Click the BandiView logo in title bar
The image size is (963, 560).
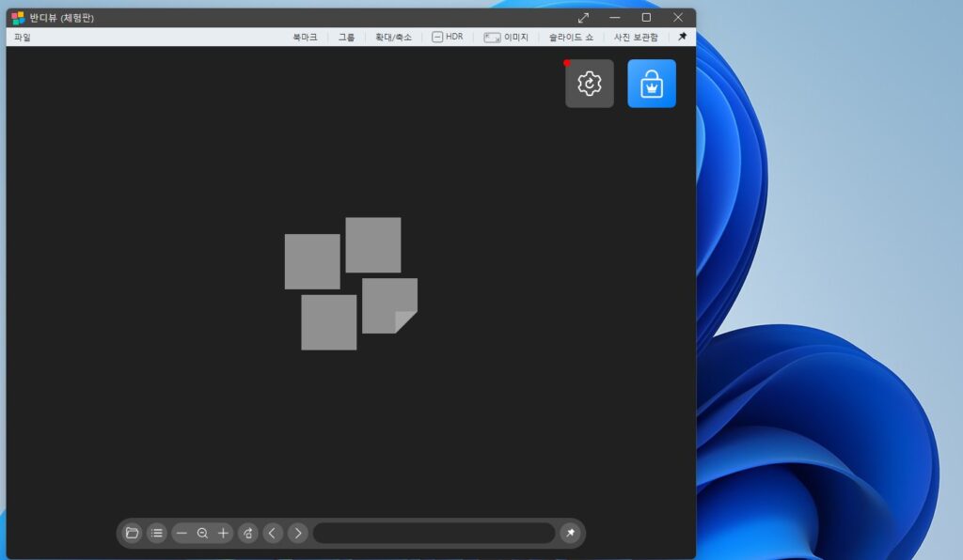(x=18, y=18)
